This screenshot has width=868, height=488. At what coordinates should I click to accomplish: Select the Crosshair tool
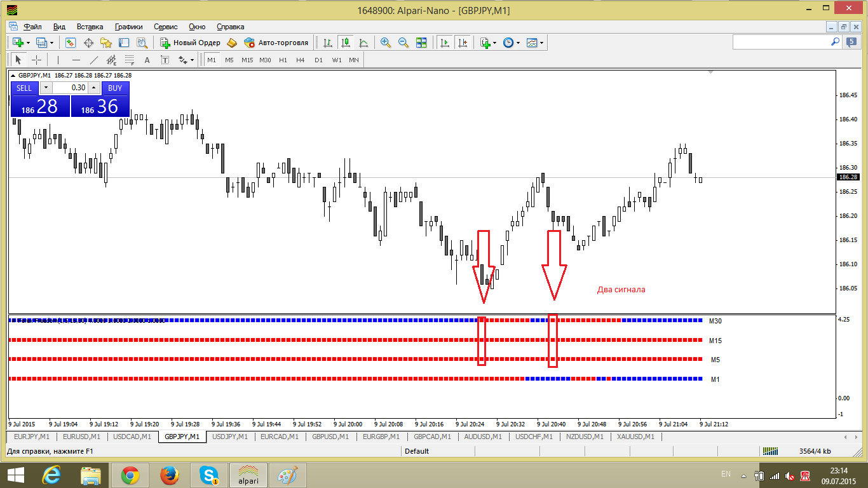[37, 60]
